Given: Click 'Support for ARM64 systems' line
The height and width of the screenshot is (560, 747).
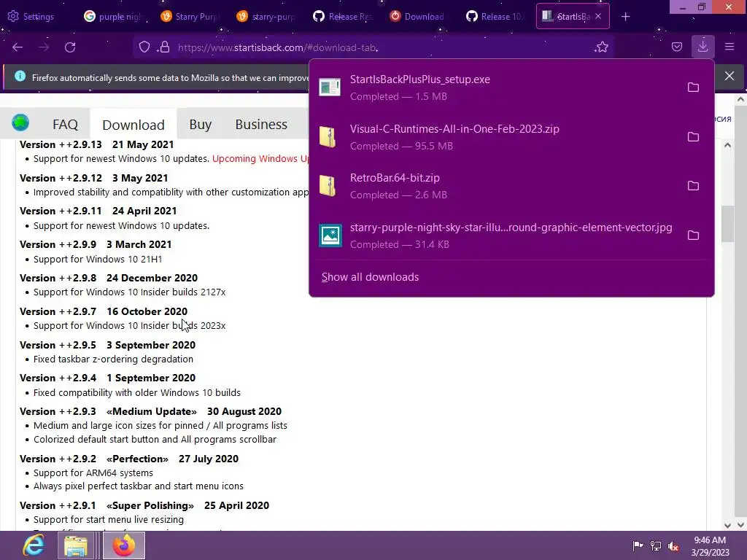Looking at the screenshot, I should click(93, 472).
